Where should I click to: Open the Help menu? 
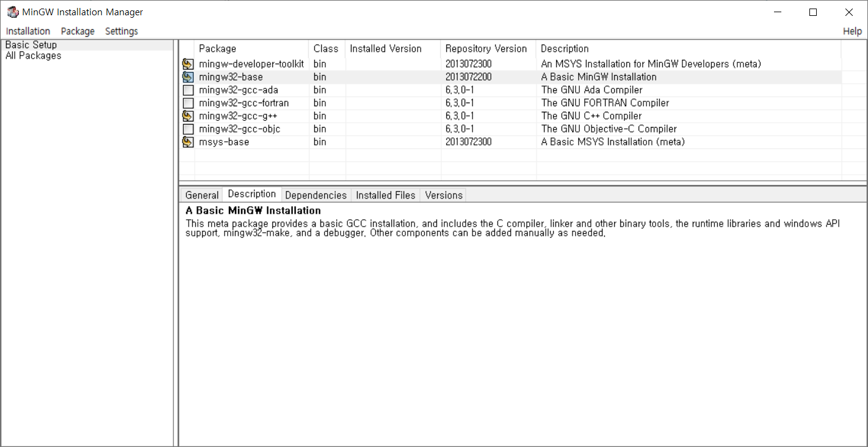coord(852,31)
